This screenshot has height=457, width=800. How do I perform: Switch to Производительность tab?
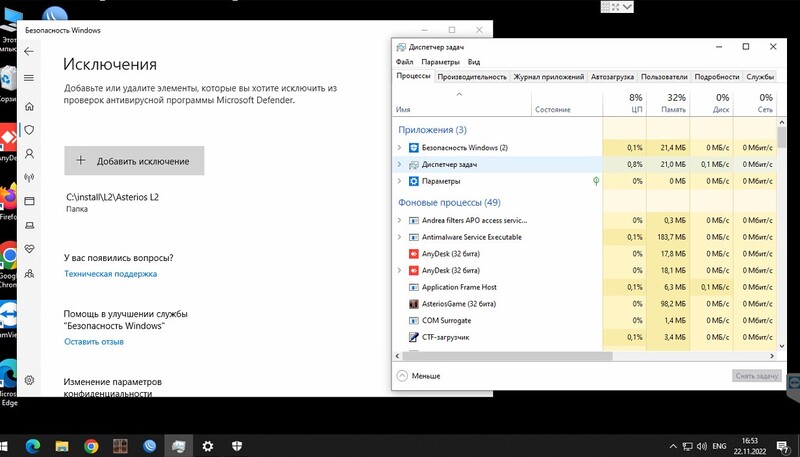(472, 77)
